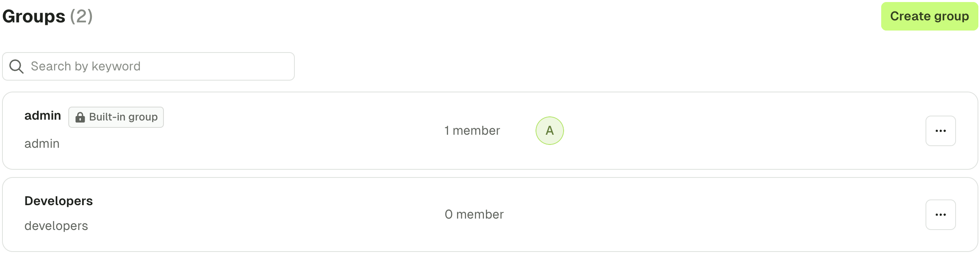The height and width of the screenshot is (254, 980).
Task: Click the magnifying glass search icon
Action: [x=16, y=66]
